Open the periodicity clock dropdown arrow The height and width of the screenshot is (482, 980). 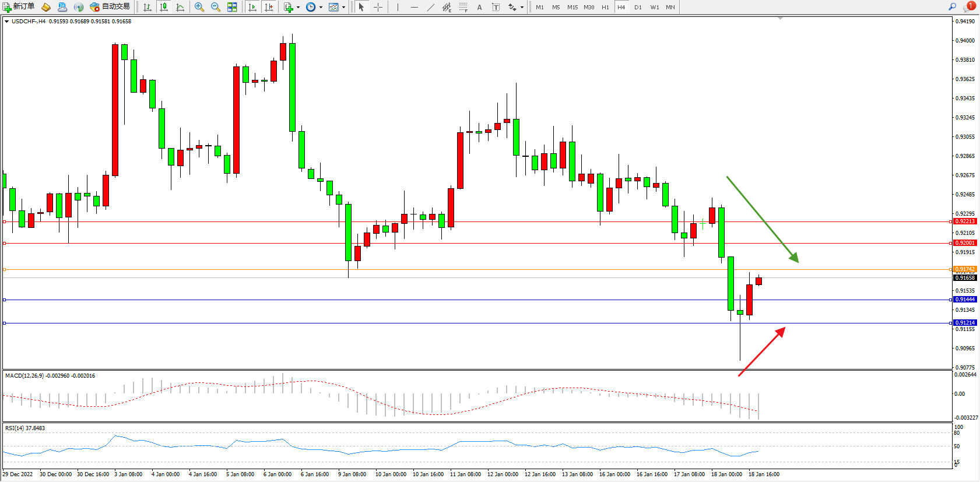321,8
